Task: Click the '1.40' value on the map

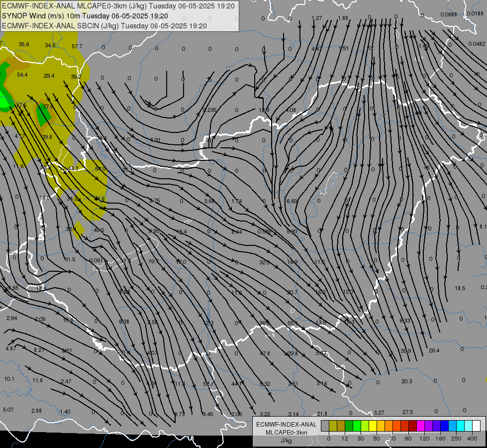Action: point(65,412)
